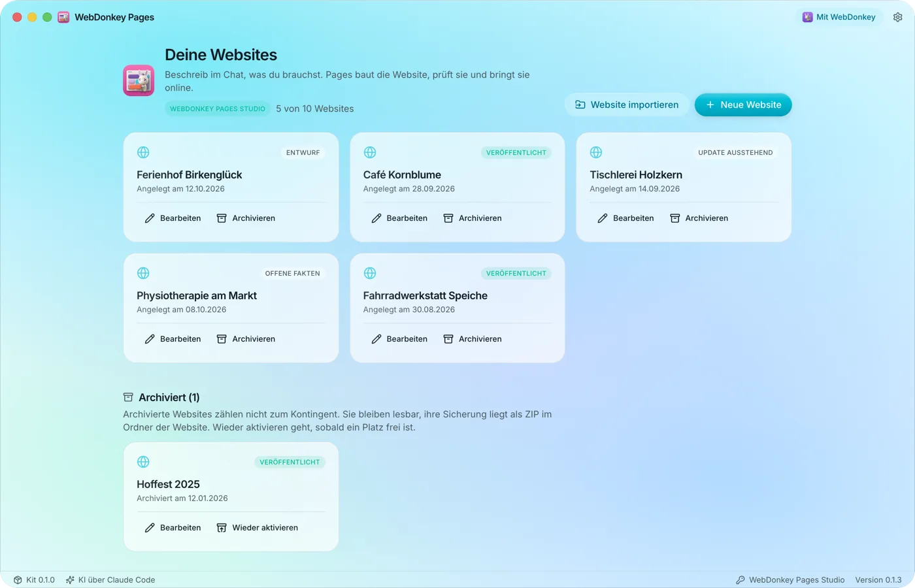Click globe icon on Fahrradwerkstatt Speiche card
Image resolution: width=915 pixels, height=588 pixels.
(370, 273)
